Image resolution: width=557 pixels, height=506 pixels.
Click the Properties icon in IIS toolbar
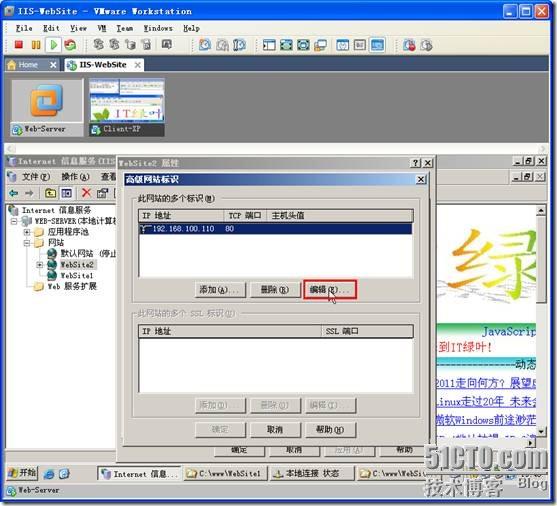[x=103, y=193]
